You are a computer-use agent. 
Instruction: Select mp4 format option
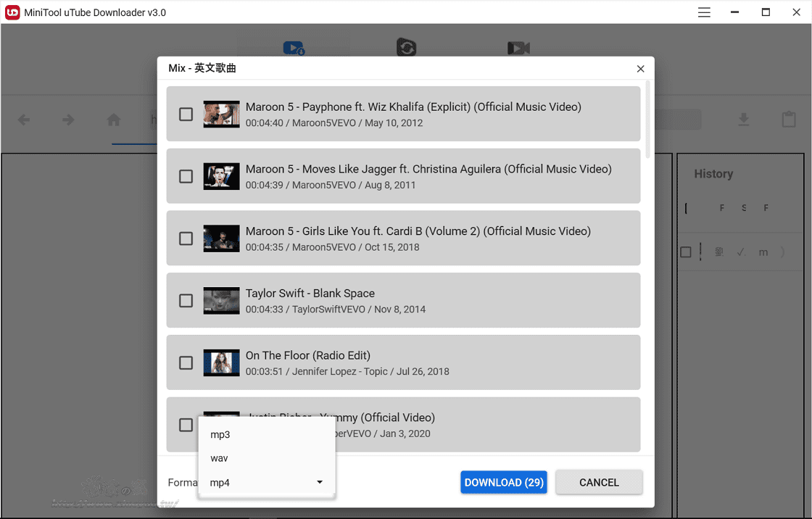[267, 483]
